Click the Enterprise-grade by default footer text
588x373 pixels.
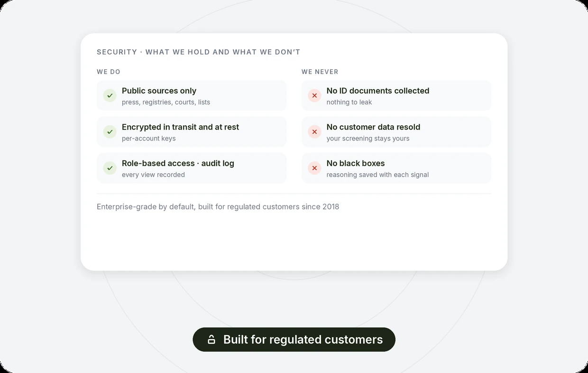click(218, 207)
